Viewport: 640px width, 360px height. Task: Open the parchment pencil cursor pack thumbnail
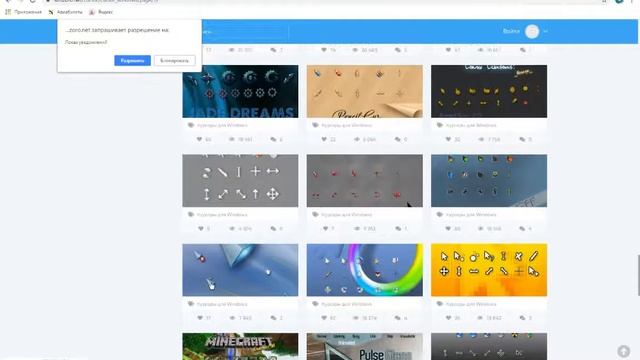pos(364,91)
